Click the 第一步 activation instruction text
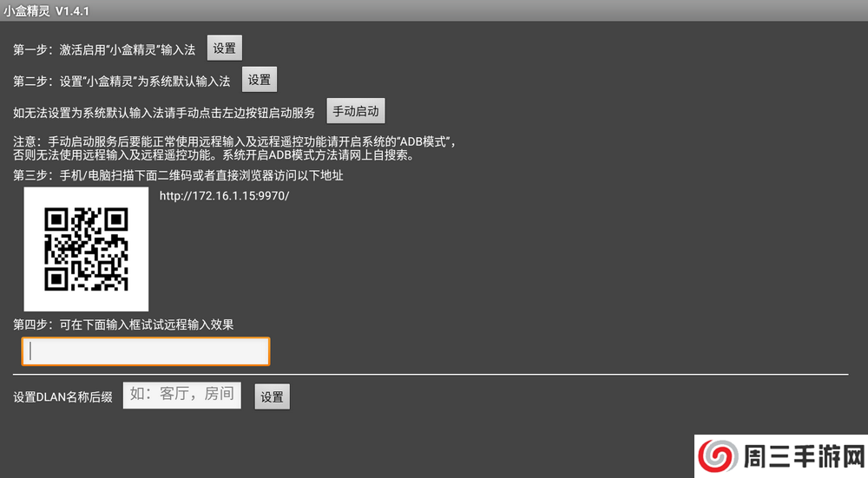This screenshot has height=478, width=868. 104,49
